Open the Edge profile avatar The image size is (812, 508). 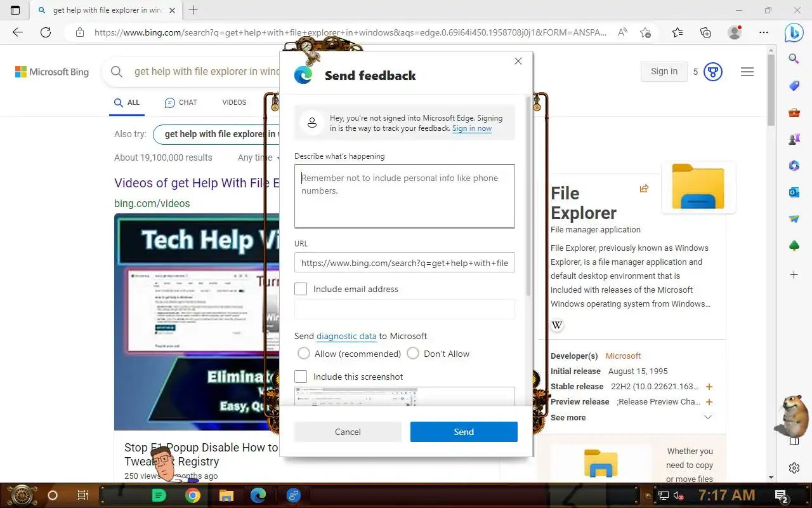(735, 32)
